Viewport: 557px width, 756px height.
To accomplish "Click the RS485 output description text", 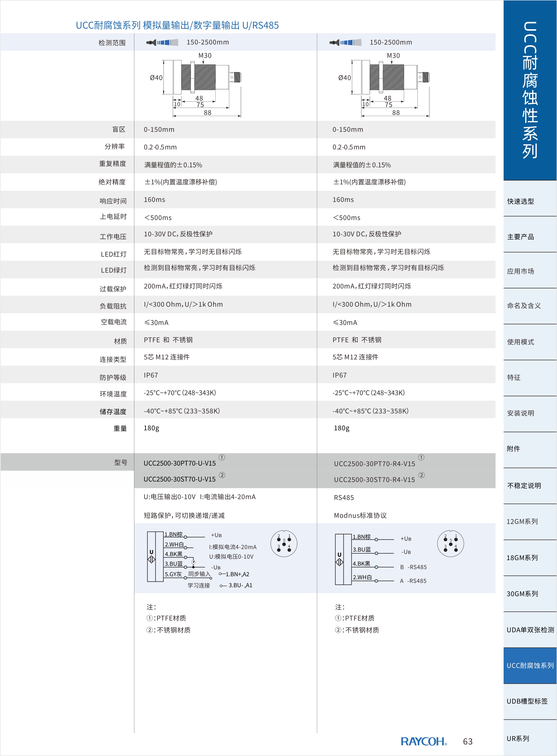I will pos(344,498).
